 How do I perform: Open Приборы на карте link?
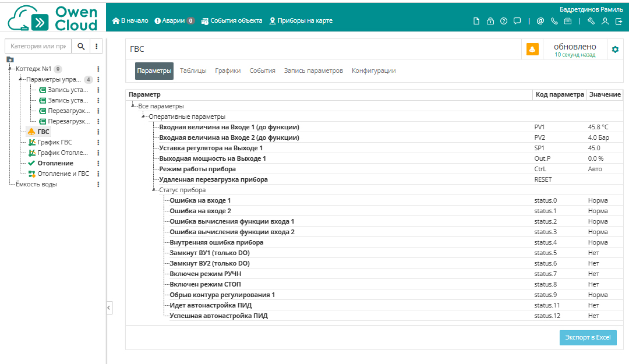[x=301, y=21]
